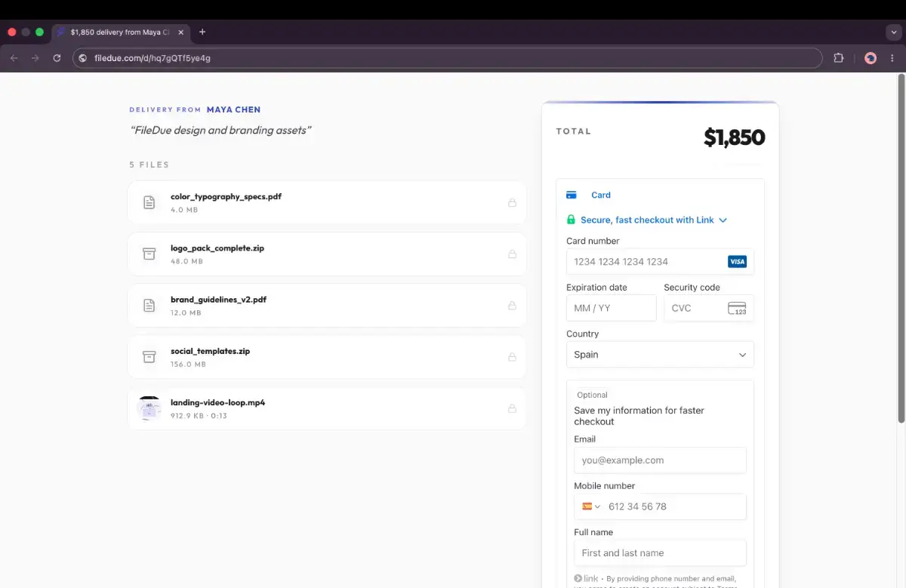Reload the page with refresh icon
The width and height of the screenshot is (906, 588).
tap(57, 58)
